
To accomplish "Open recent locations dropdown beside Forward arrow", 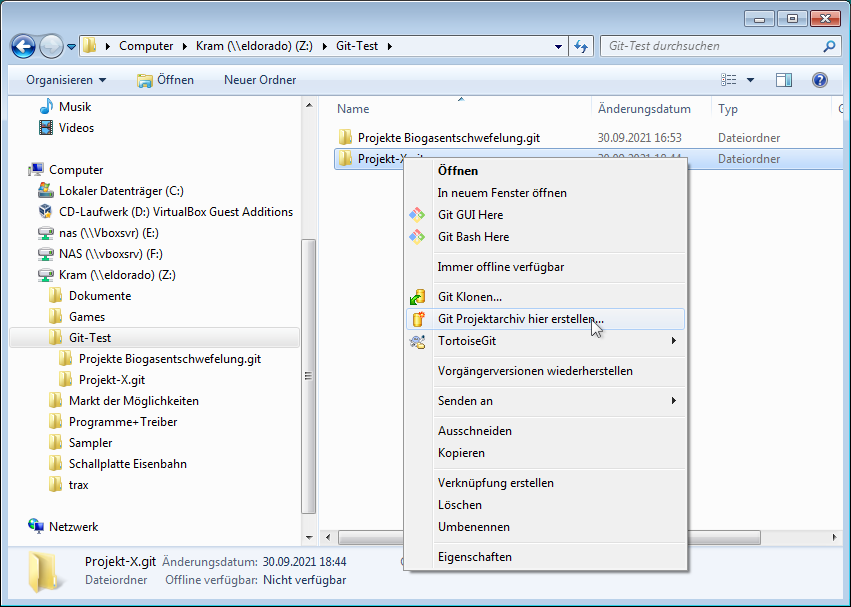I will click(71, 47).
